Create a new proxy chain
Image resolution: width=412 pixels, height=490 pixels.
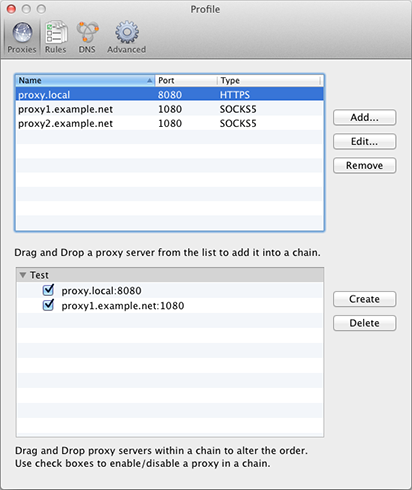point(364,299)
